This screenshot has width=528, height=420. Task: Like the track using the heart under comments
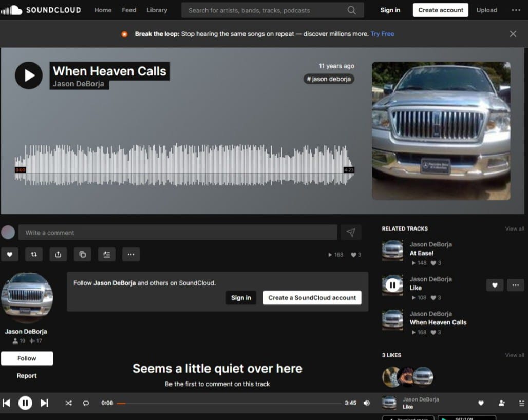10,254
